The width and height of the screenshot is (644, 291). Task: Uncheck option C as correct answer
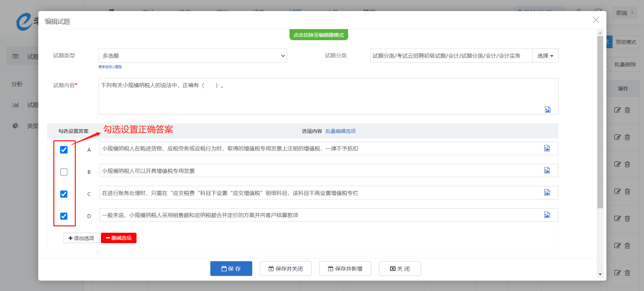click(64, 194)
